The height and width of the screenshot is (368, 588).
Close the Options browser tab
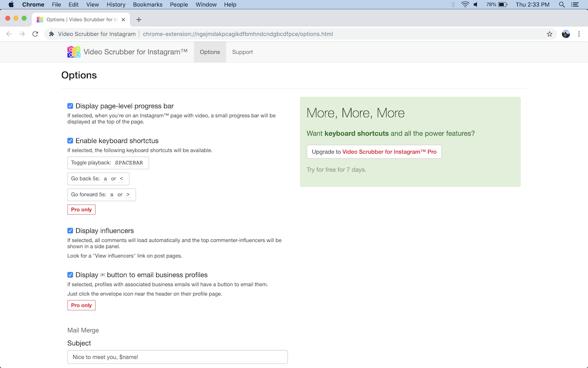click(123, 20)
